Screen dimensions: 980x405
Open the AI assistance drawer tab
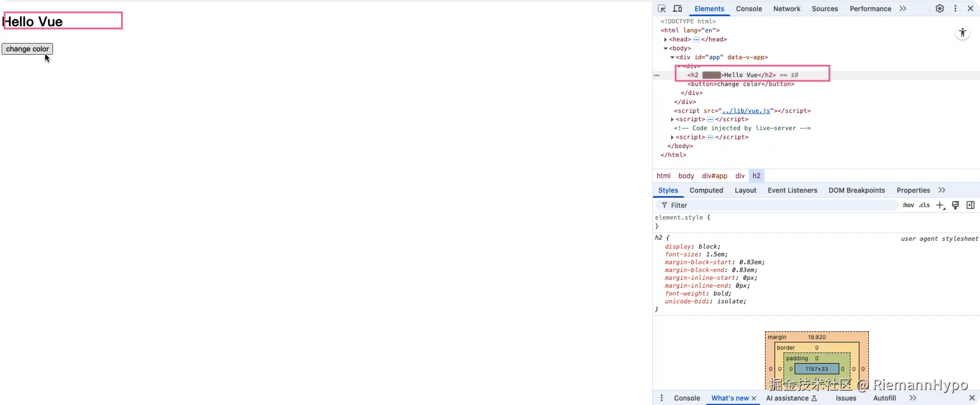[791, 398]
